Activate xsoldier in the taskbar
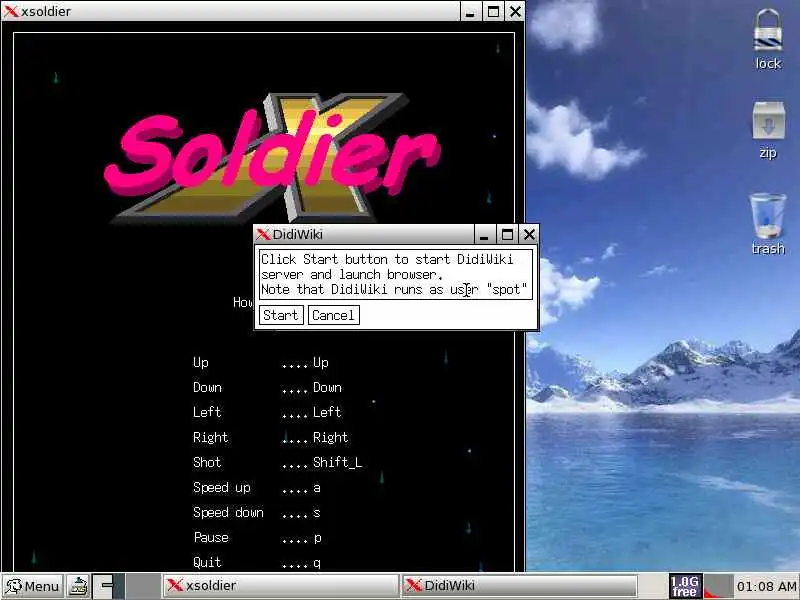This screenshot has width=800, height=600. point(280,586)
